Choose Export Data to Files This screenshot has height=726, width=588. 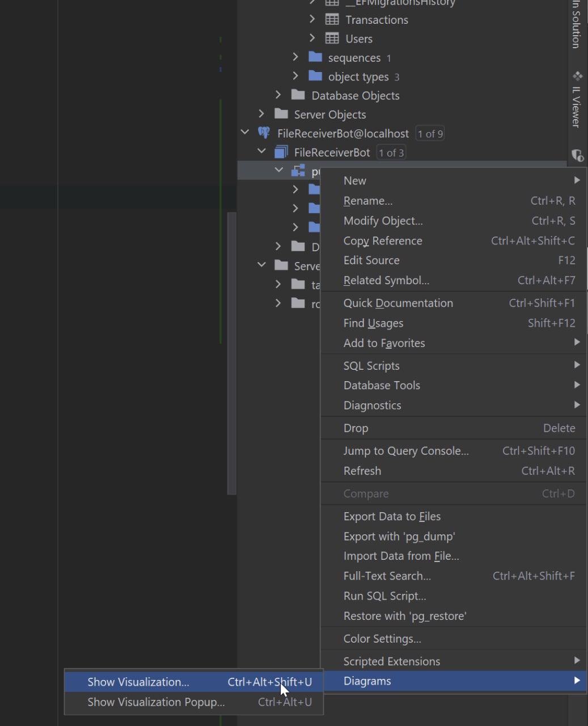click(454, 516)
